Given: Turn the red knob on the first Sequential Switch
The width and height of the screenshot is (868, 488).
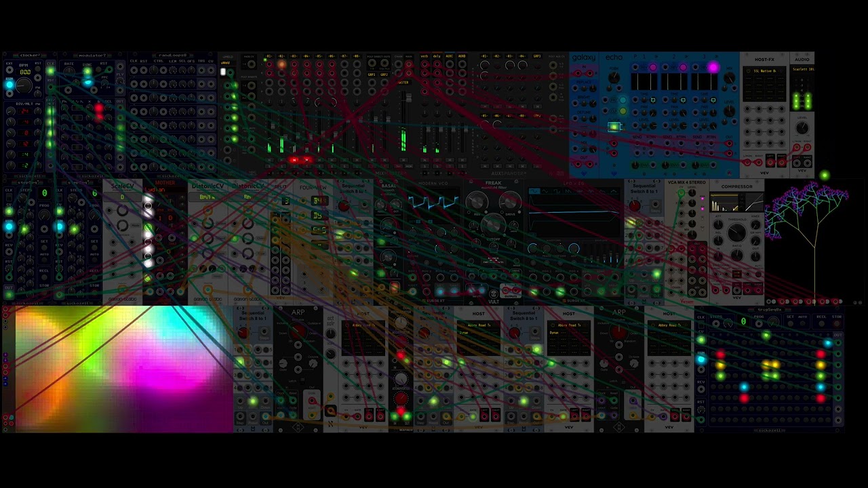Looking at the screenshot, I should click(x=344, y=206).
